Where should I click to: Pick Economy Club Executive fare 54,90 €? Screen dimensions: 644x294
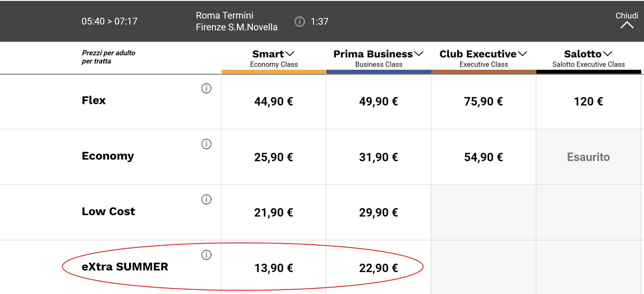(483, 157)
